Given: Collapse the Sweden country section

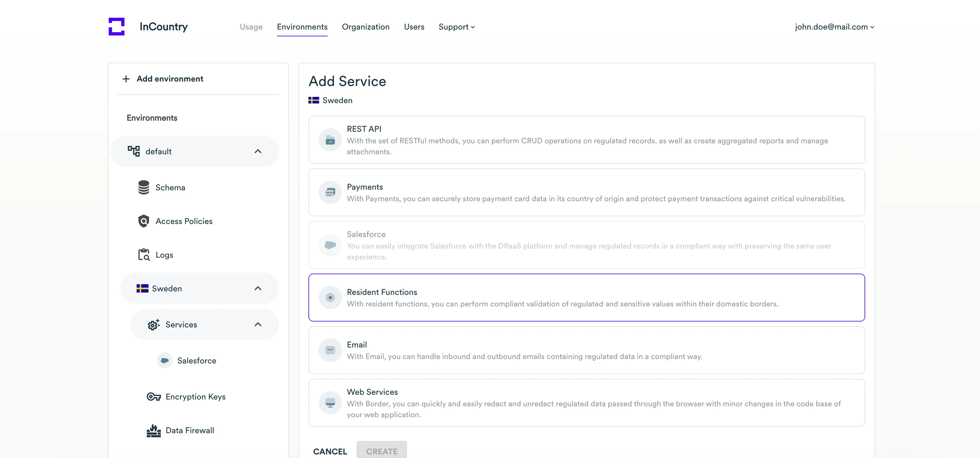Looking at the screenshot, I should tap(258, 289).
